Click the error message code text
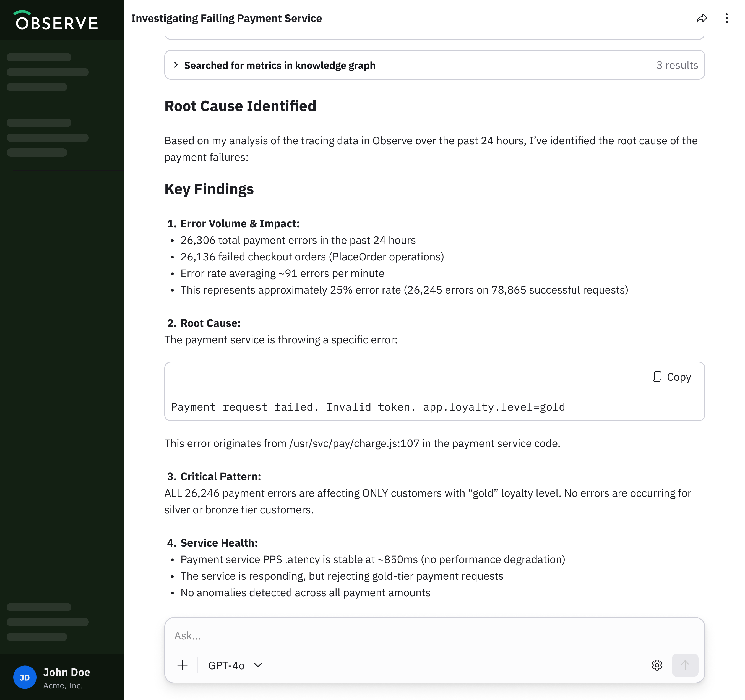This screenshot has height=700, width=745. click(x=368, y=407)
